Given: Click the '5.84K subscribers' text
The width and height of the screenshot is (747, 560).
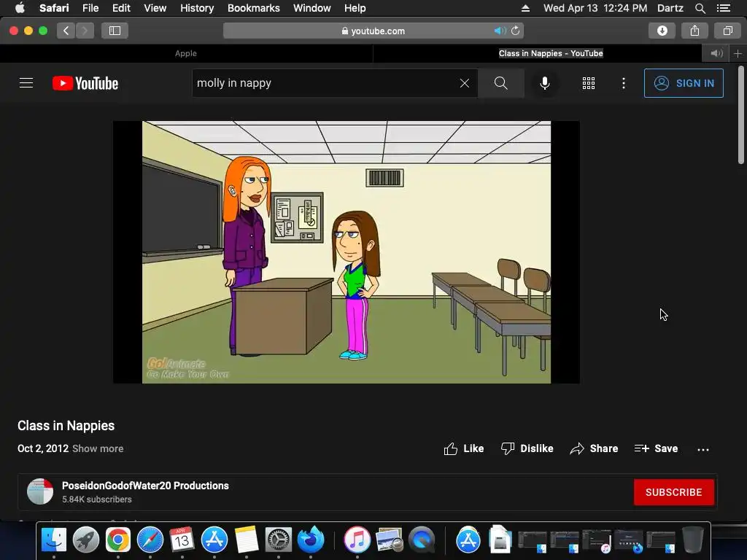Looking at the screenshot, I should [97, 499].
